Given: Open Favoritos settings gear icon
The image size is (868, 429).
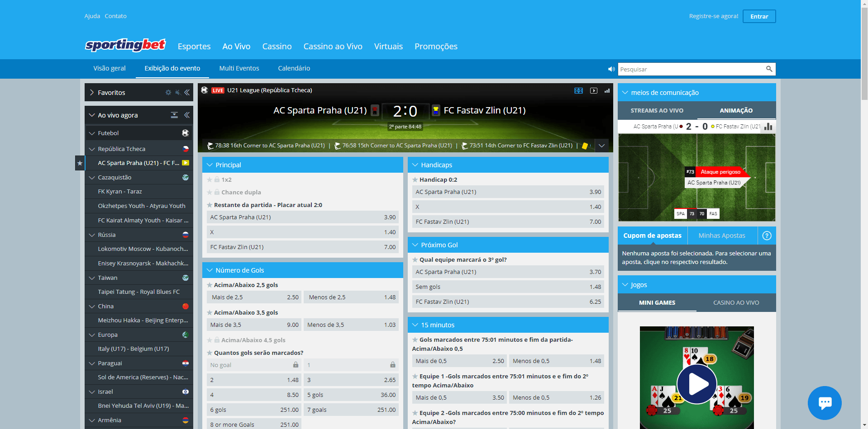Looking at the screenshot, I should (x=168, y=92).
